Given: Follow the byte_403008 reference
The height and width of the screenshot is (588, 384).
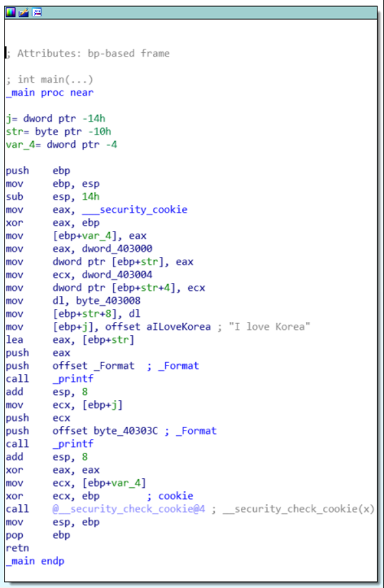Looking at the screenshot, I should (109, 301).
